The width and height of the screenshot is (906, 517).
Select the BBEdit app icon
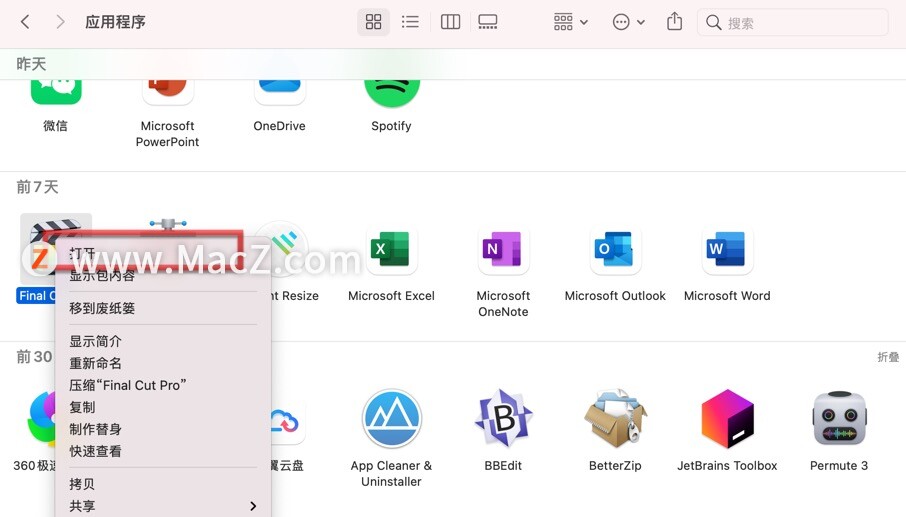click(x=503, y=419)
